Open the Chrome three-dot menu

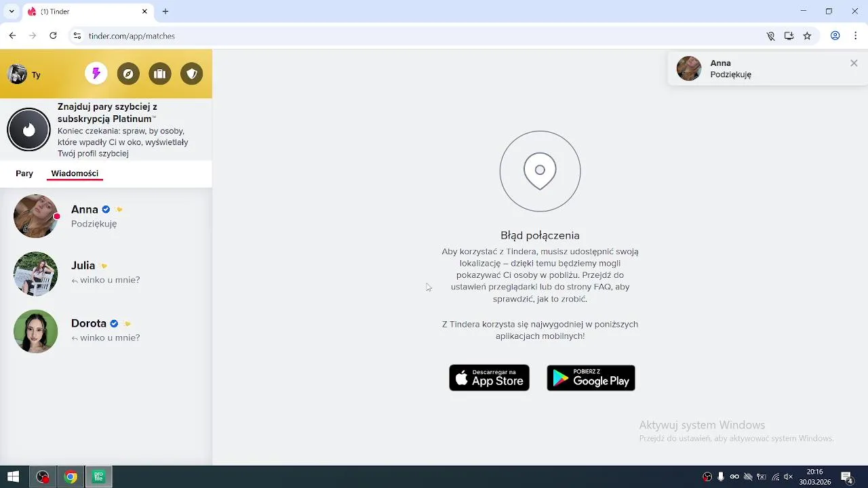tap(856, 36)
